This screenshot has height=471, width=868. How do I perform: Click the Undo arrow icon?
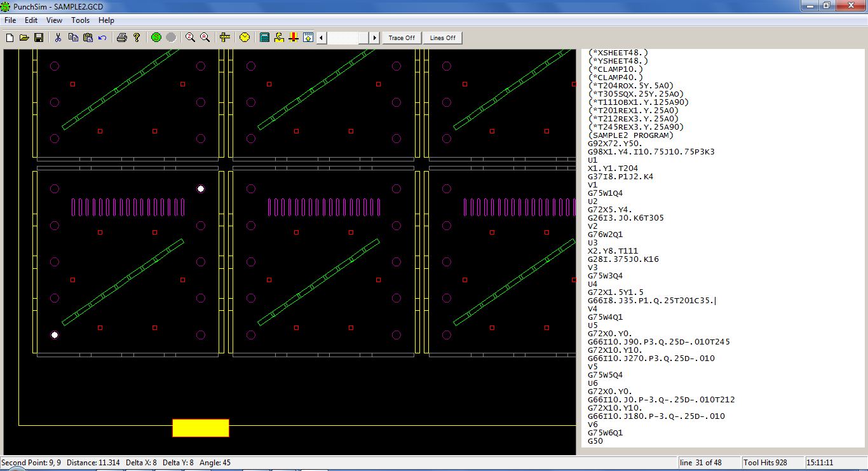pyautogui.click(x=102, y=38)
